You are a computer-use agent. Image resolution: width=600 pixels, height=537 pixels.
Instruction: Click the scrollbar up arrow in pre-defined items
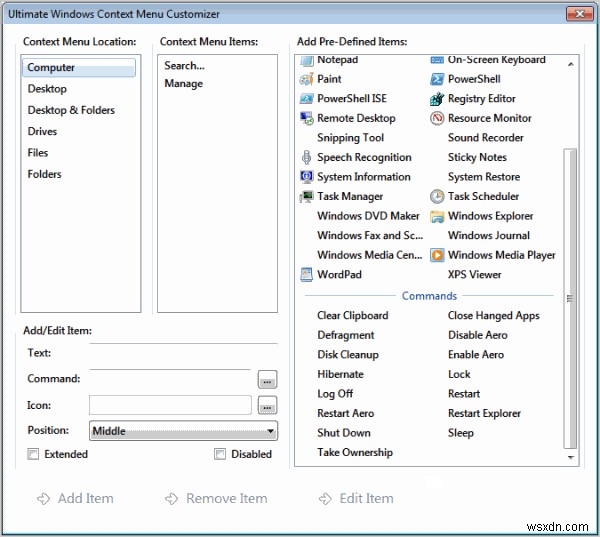(571, 64)
